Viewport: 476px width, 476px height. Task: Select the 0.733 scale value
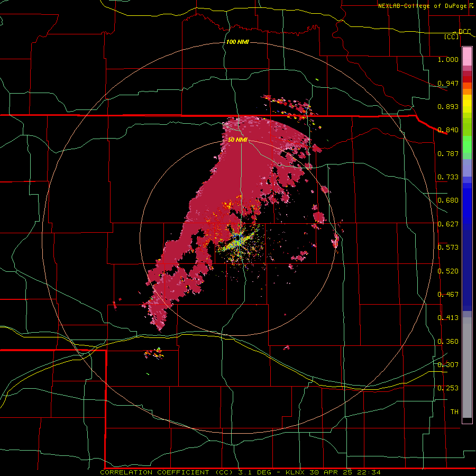pyautogui.click(x=448, y=177)
